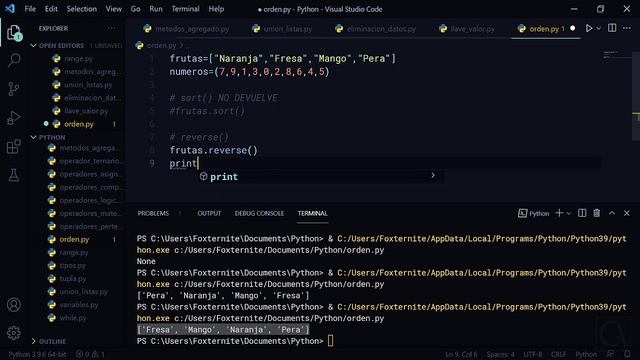
Task: Open the Selection menu
Action: 82,9
